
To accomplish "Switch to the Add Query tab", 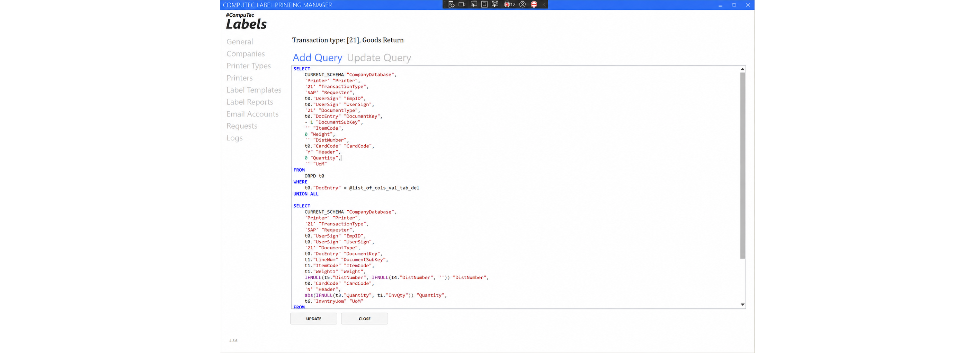I will 317,58.
